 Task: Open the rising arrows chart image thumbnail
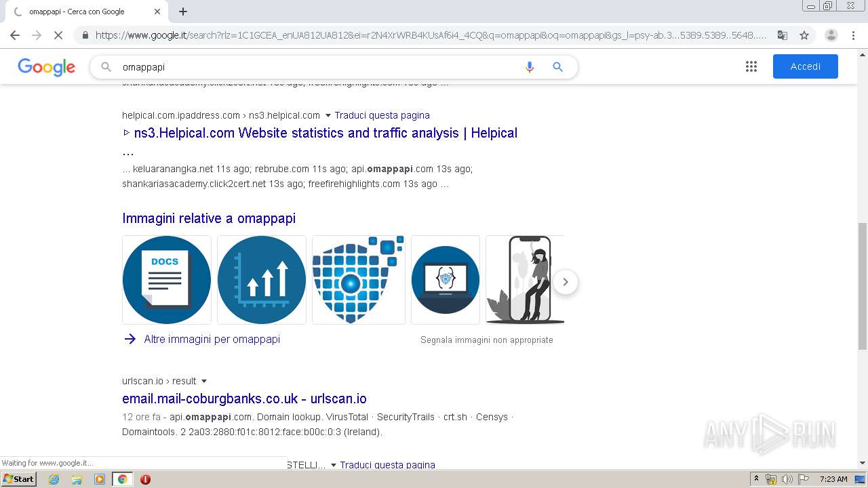(262, 280)
